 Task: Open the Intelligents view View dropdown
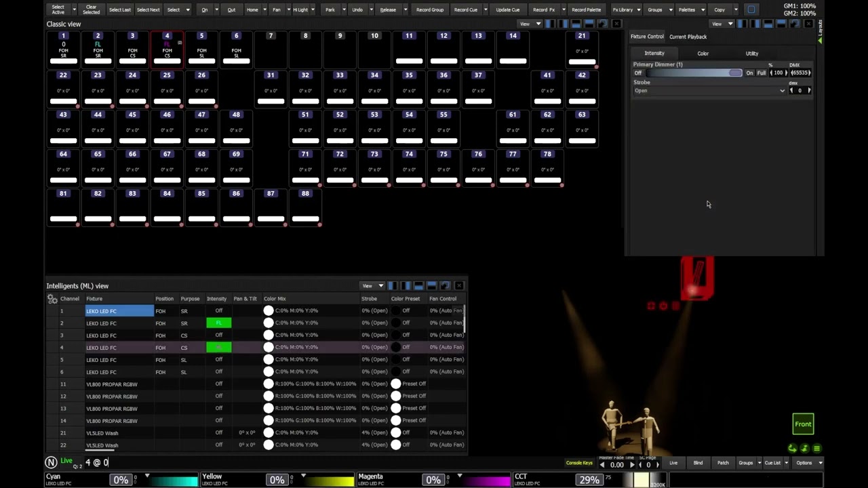coord(372,285)
